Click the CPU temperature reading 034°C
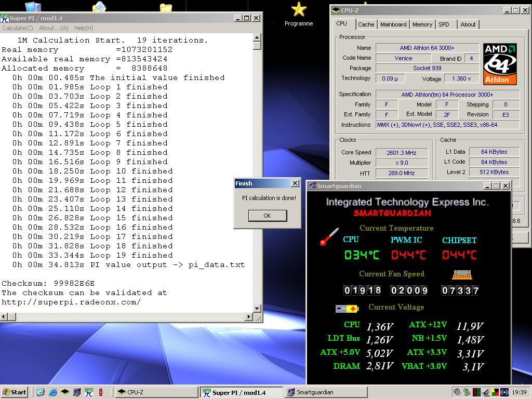Image resolution: width=532 pixels, height=399 pixels. (x=362, y=255)
